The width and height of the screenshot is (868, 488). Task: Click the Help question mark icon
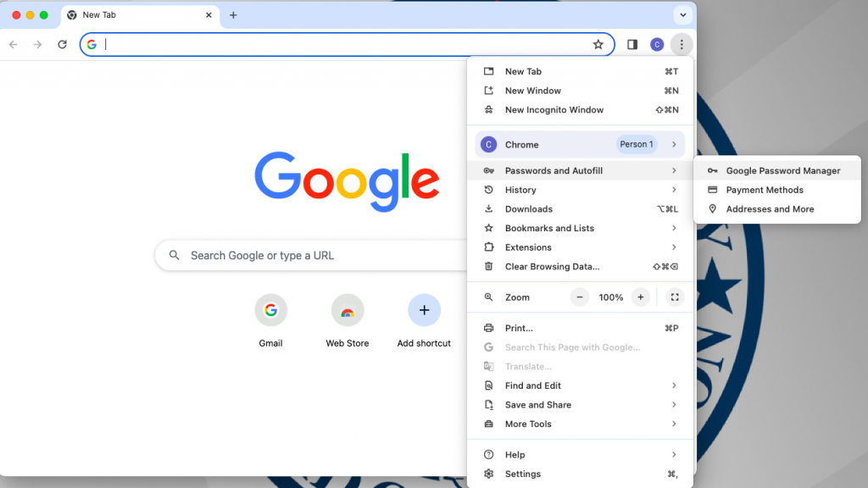[488, 455]
